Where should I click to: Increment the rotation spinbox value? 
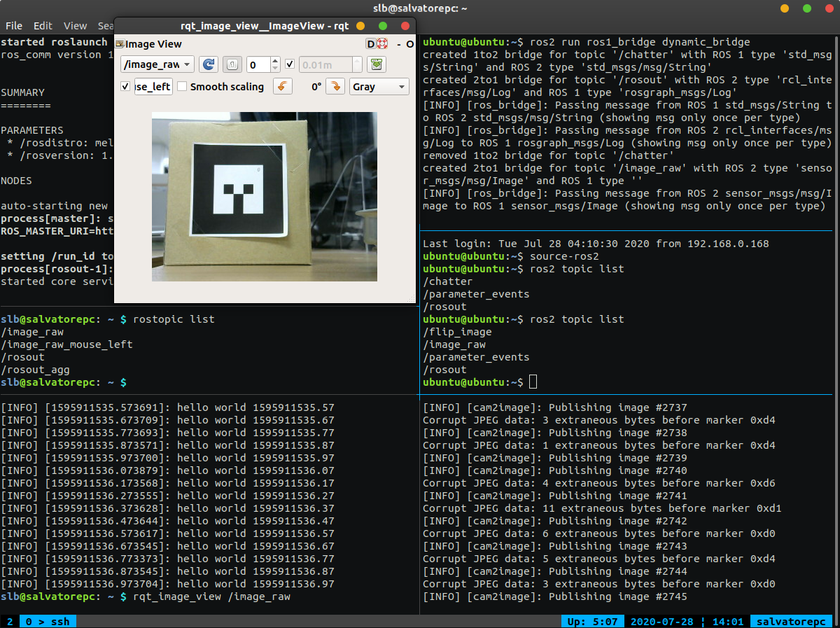[x=275, y=60]
